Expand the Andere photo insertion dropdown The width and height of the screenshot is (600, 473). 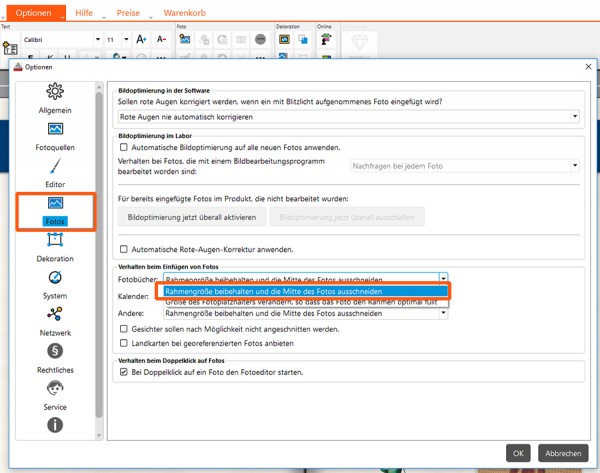tap(443, 313)
